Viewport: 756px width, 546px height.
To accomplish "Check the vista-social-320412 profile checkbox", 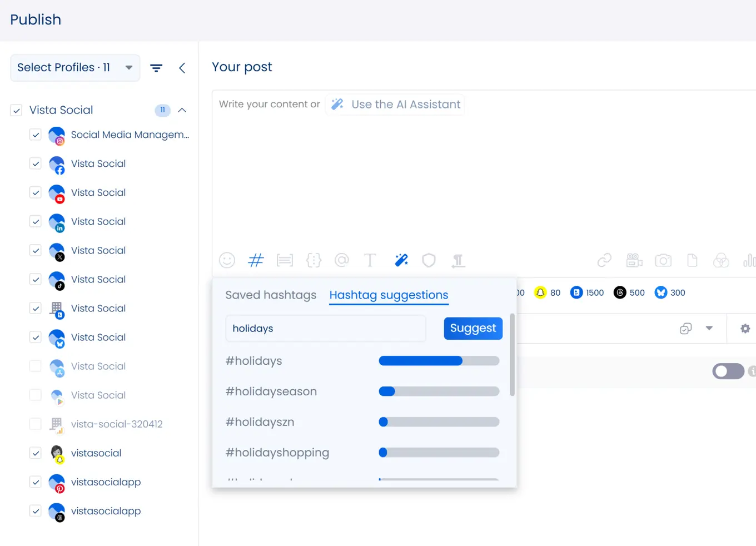I will (x=36, y=424).
